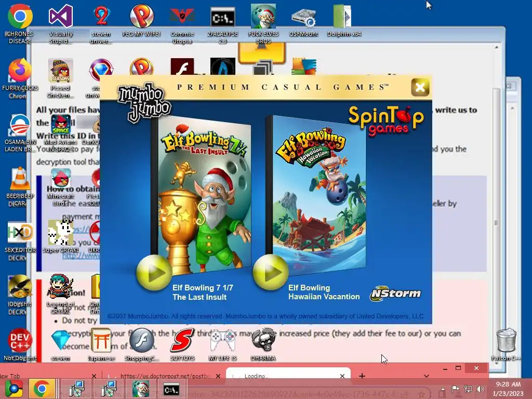Show hidden tray icons arrow
Image resolution: width=532 pixels, height=399 pixels.
point(443,389)
